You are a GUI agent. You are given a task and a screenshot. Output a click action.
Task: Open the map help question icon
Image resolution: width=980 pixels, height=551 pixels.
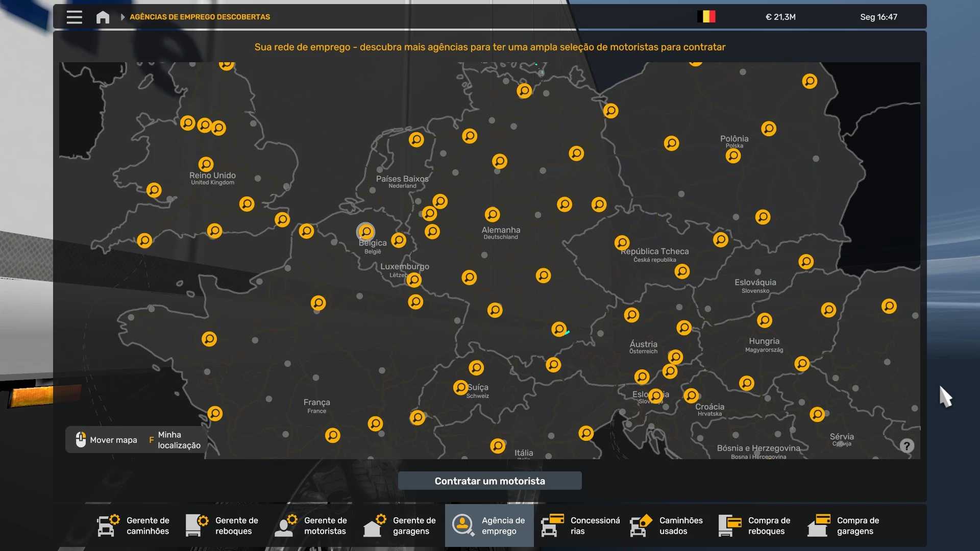click(x=906, y=446)
